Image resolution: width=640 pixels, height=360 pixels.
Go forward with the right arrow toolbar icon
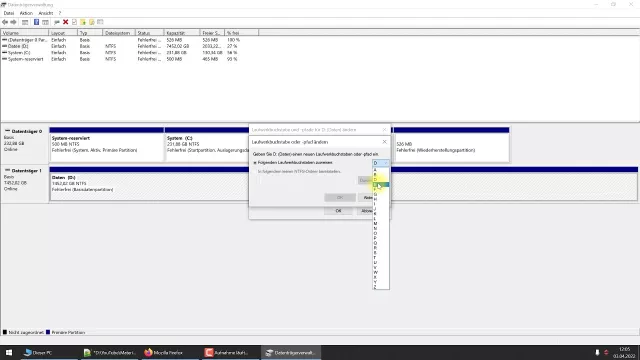point(13,22)
